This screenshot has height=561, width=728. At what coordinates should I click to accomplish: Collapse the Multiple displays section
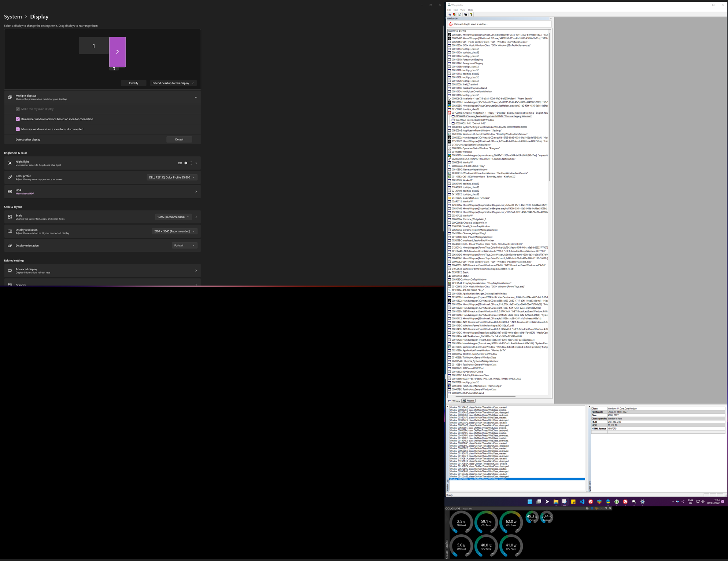tap(196, 98)
